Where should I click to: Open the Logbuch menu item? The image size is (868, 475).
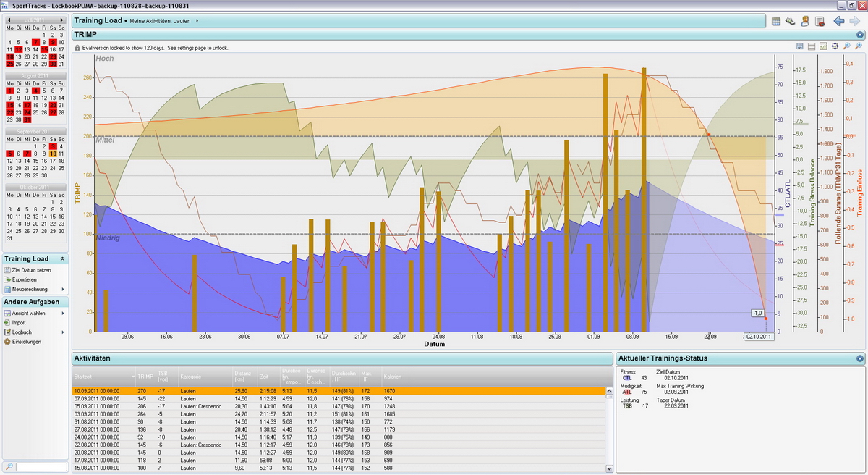[x=22, y=332]
